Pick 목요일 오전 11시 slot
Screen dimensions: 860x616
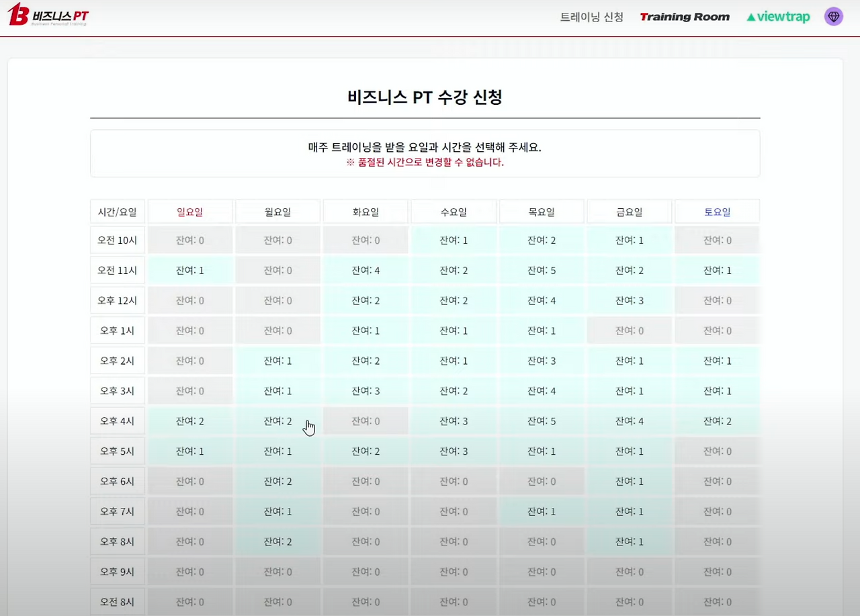tap(542, 271)
